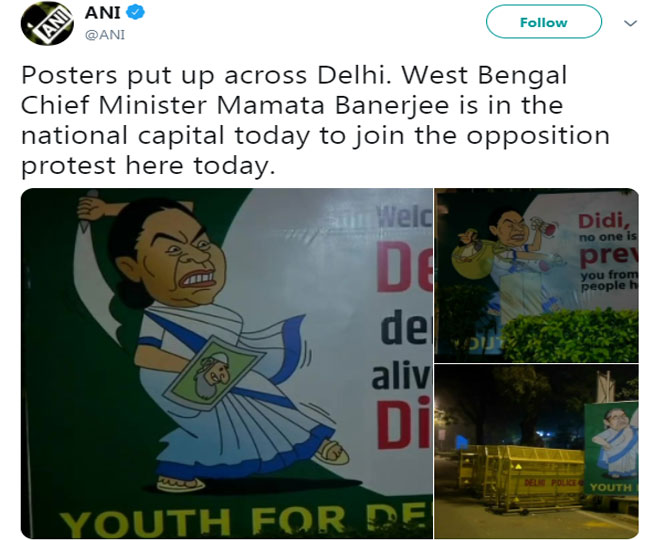Click the blue verified badge next to ANI
The width and height of the screenshot is (650, 540).
pos(135,12)
